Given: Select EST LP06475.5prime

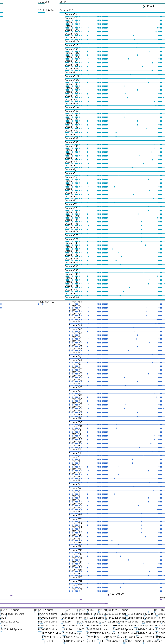Looking at the screenshot, I should 48,614.
